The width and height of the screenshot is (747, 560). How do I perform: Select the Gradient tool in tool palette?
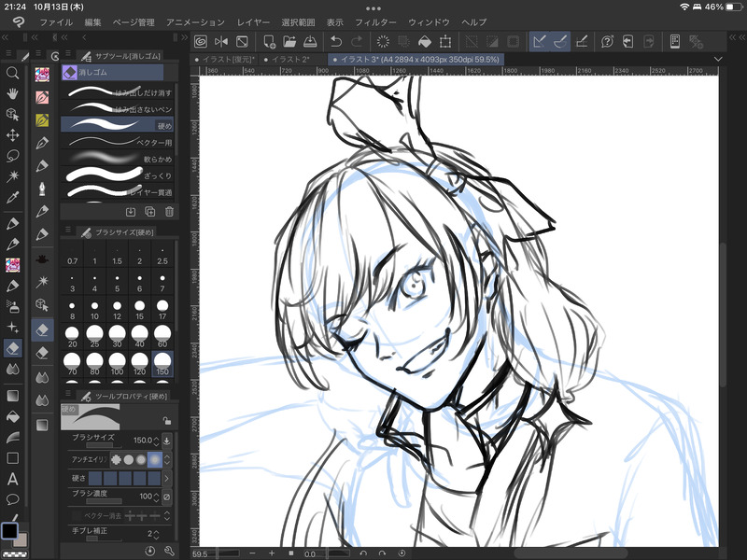[12, 396]
